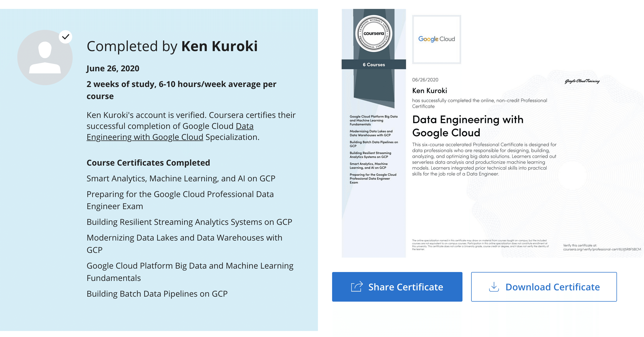Click Completed by Ken Kuroki heading
Image resolution: width=644 pixels, height=337 pixels.
click(172, 46)
